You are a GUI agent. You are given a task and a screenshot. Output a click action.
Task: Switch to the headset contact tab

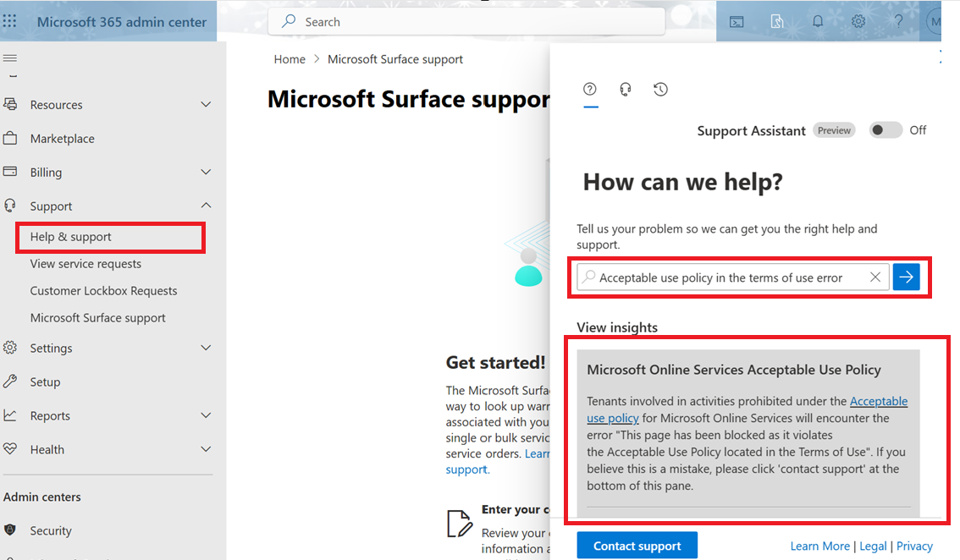[625, 90]
